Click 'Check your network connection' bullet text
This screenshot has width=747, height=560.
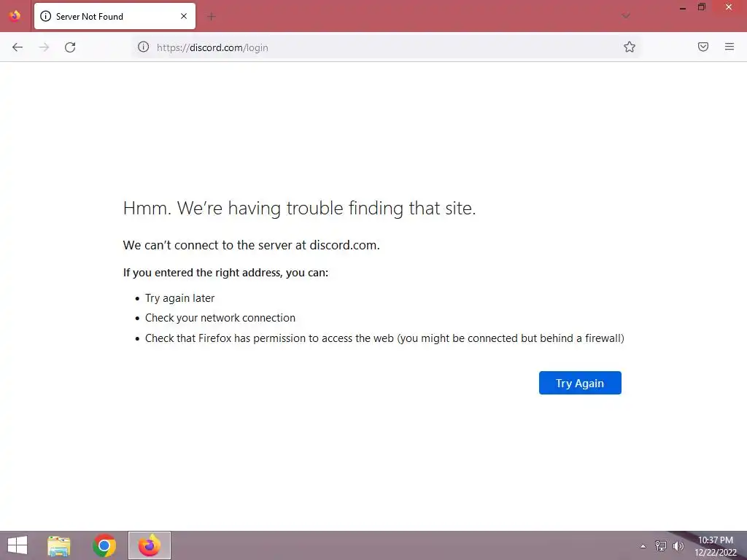[x=220, y=318]
